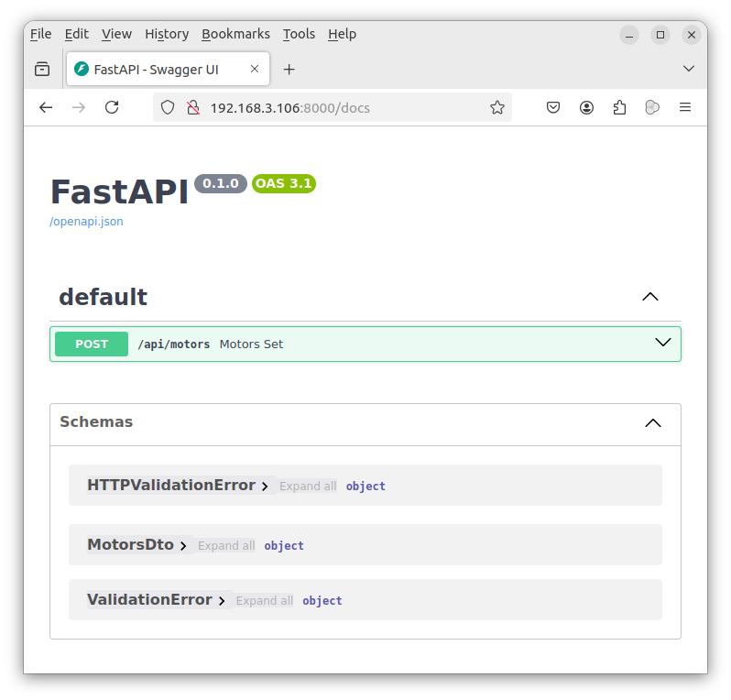This screenshot has width=731, height=700.
Task: Expand the Motors Set operation chevron
Action: click(663, 343)
